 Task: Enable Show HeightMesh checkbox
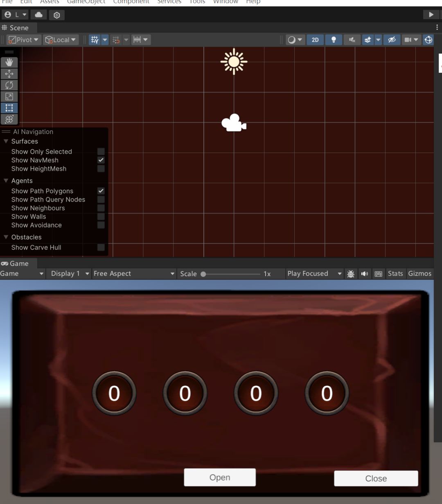coord(101,169)
